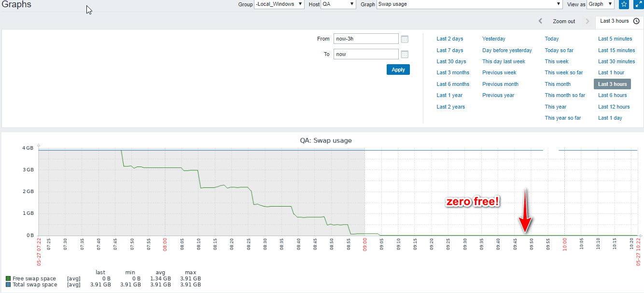The width and height of the screenshot is (644, 293).
Task: Click the blue Total swap space swatch
Action: [x=8, y=285]
